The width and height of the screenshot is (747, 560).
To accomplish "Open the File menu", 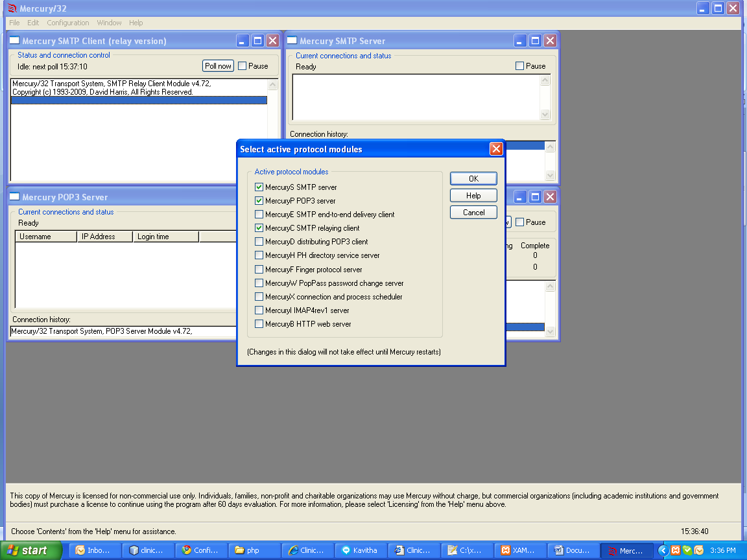I will (x=14, y=23).
